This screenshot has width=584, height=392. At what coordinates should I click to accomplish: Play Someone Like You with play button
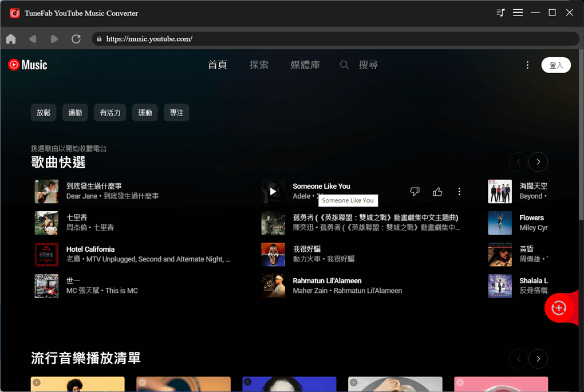[x=273, y=191]
